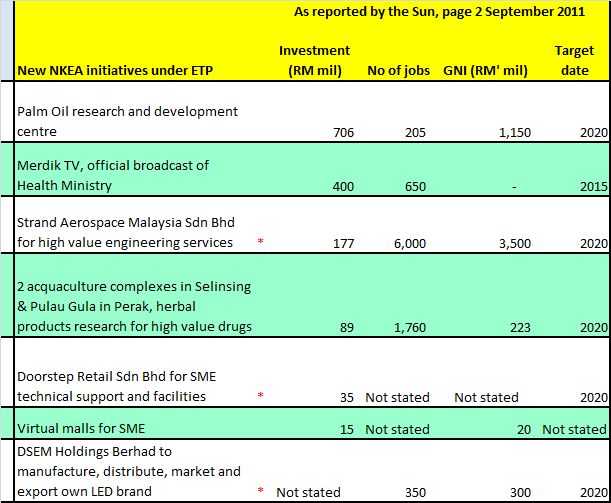This screenshot has width=611, height=503.
Task: Click the red asterisk in DSEM Holdings row
Action: pyautogui.click(x=261, y=490)
